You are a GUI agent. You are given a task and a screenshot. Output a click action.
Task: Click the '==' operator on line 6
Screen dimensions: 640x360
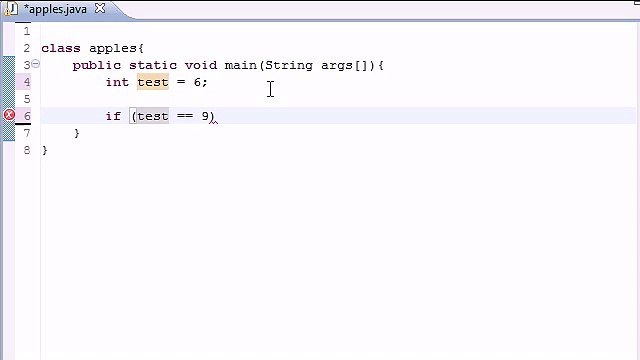point(185,116)
